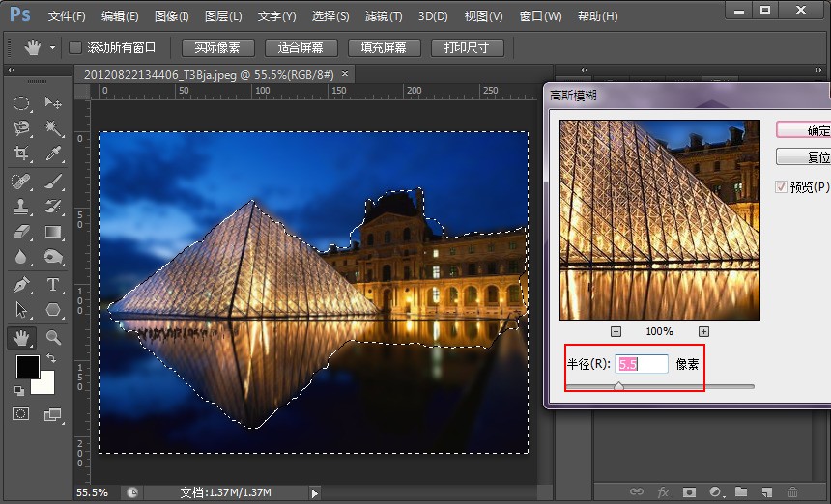Select the Clone Stamp tool

[21, 207]
